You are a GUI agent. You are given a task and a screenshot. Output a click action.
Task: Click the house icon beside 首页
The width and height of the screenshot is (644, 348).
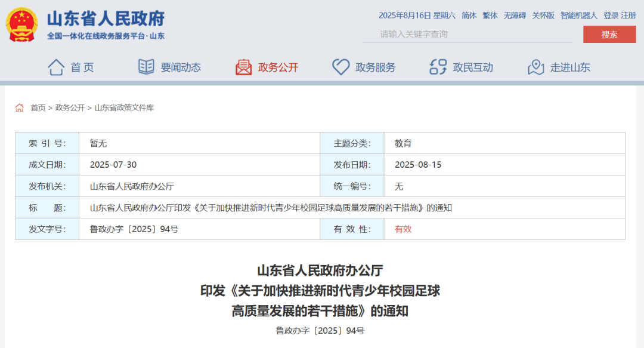(56, 67)
